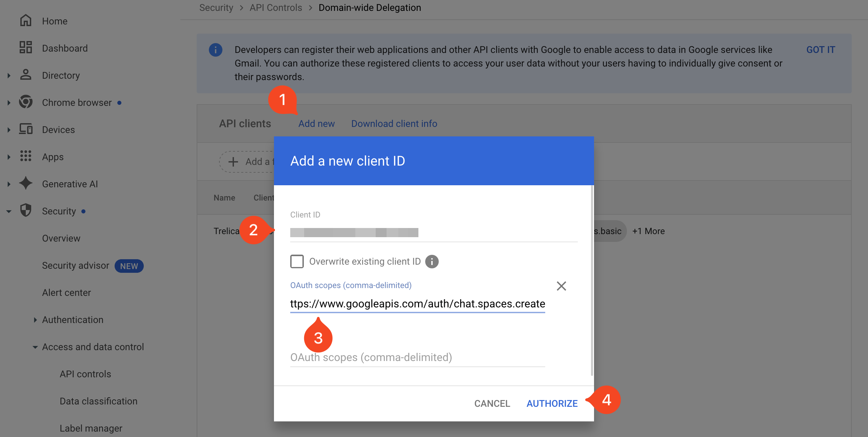Open API controls page

click(85, 374)
